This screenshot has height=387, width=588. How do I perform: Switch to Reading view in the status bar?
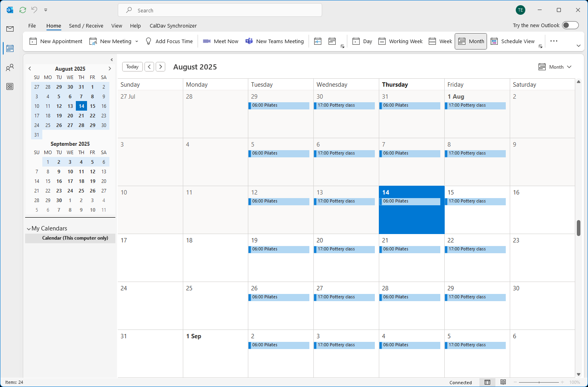[x=503, y=382]
